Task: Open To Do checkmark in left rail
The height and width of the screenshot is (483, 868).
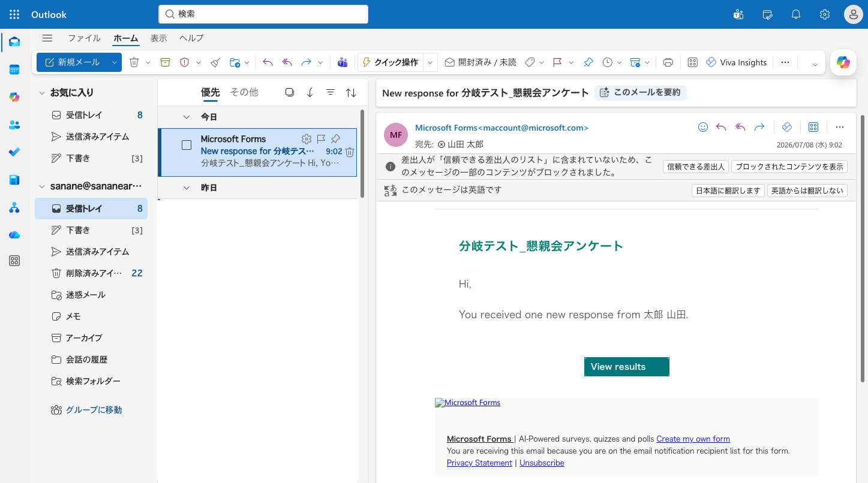Action: coord(14,152)
